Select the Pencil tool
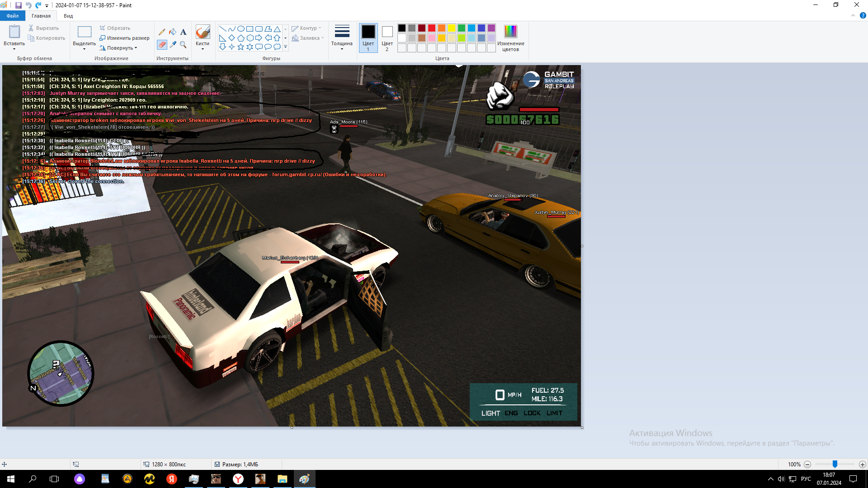The height and width of the screenshot is (488, 868). [x=162, y=32]
